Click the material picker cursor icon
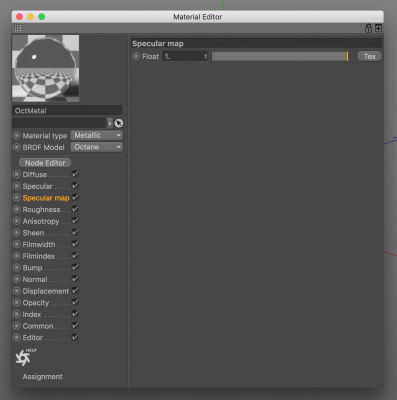Screen dimensions: 397x400 pyautogui.click(x=119, y=123)
